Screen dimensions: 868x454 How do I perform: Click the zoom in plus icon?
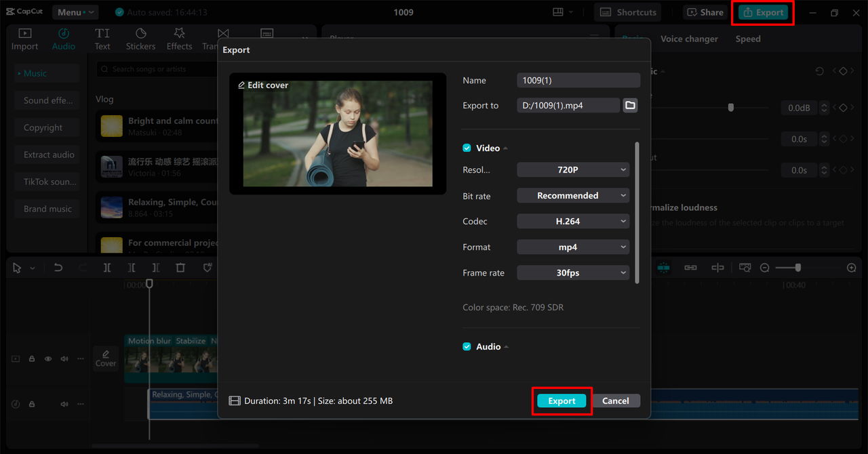click(852, 268)
